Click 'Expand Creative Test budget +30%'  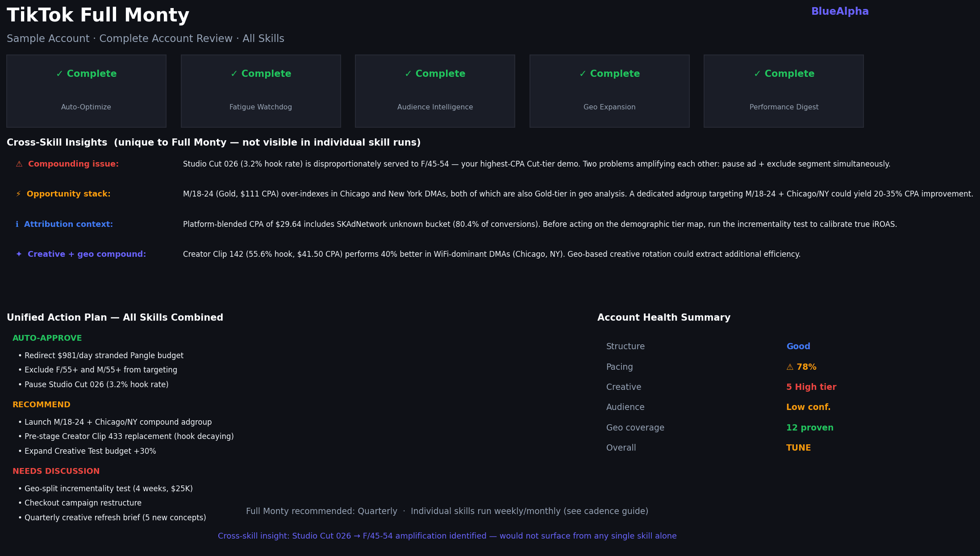click(87, 451)
